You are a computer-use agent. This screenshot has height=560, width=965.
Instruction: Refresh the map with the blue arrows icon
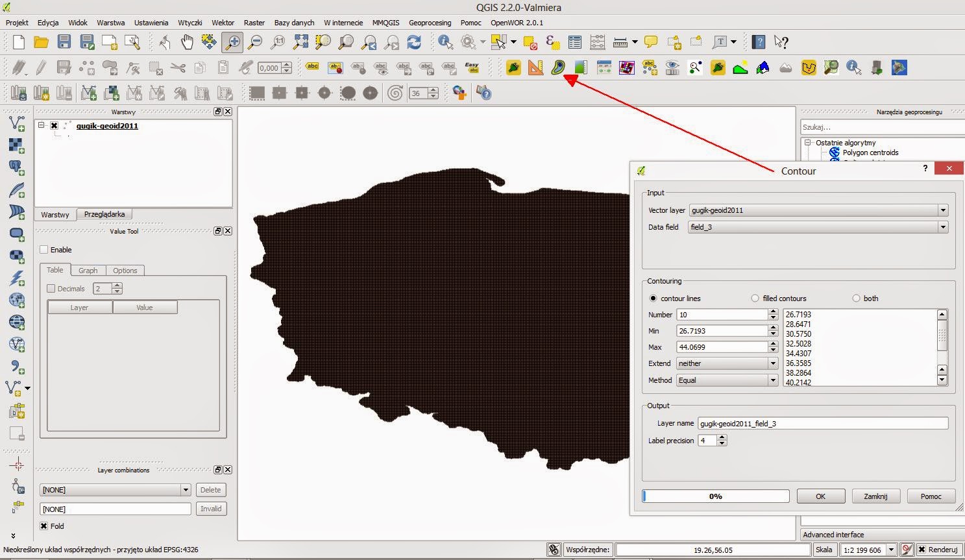[414, 42]
